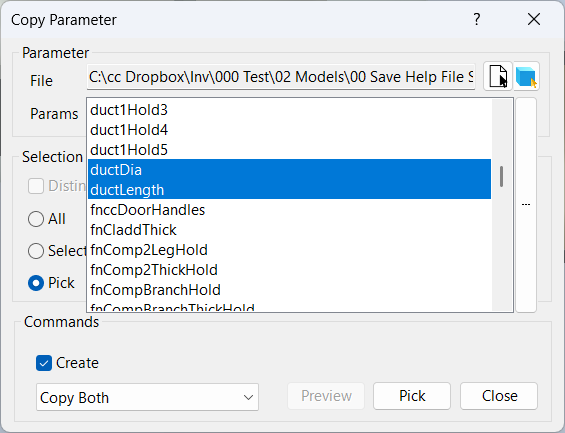Select the All radio button
Screen dimensions: 565x433
36,219
